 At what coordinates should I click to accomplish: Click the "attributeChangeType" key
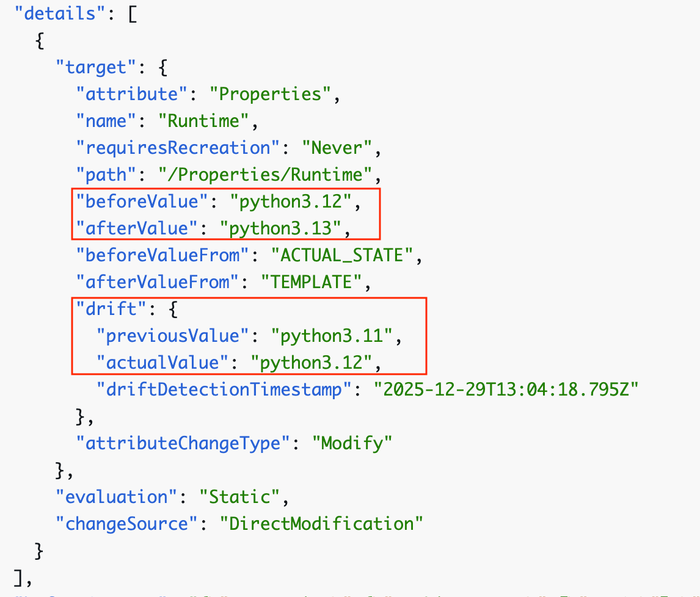pyautogui.click(x=182, y=443)
